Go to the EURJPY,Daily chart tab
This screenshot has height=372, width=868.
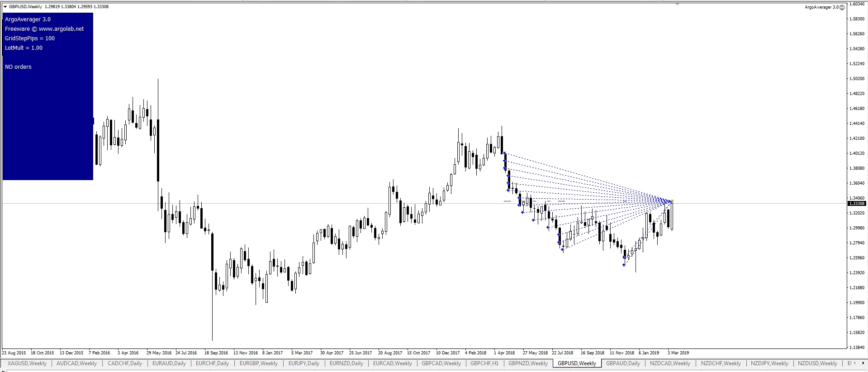[x=304, y=363]
